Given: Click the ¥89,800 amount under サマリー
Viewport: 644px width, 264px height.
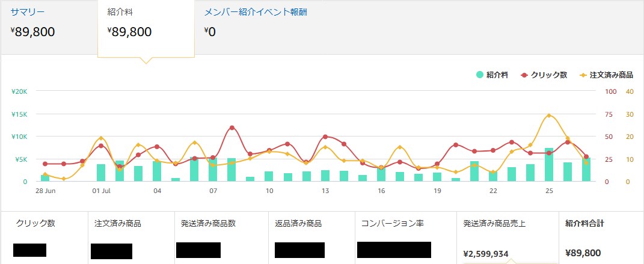Looking at the screenshot, I should coord(32,32).
